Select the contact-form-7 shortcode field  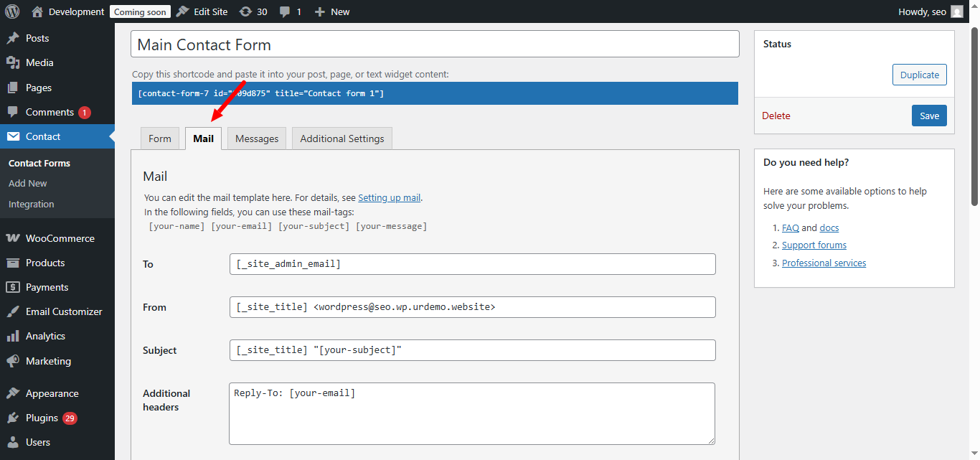[x=435, y=93]
